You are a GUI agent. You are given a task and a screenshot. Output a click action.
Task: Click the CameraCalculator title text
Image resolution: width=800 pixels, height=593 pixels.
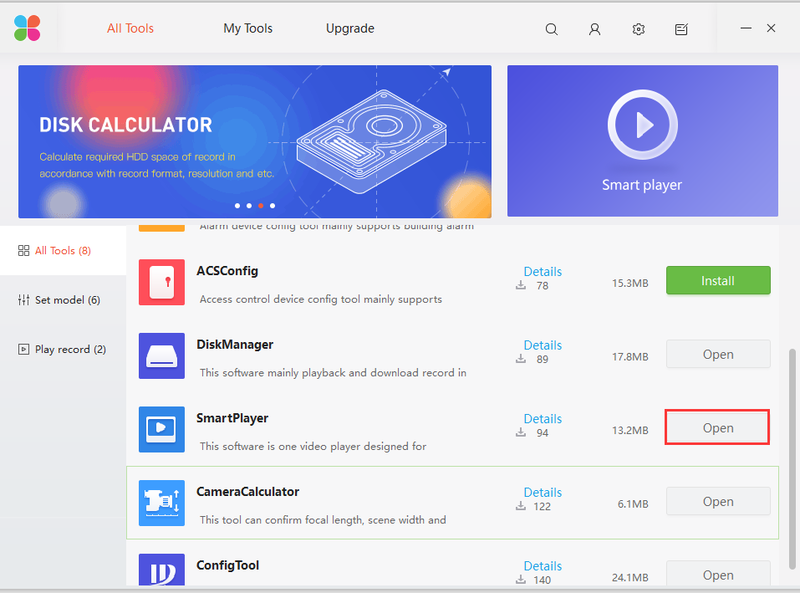click(x=247, y=491)
